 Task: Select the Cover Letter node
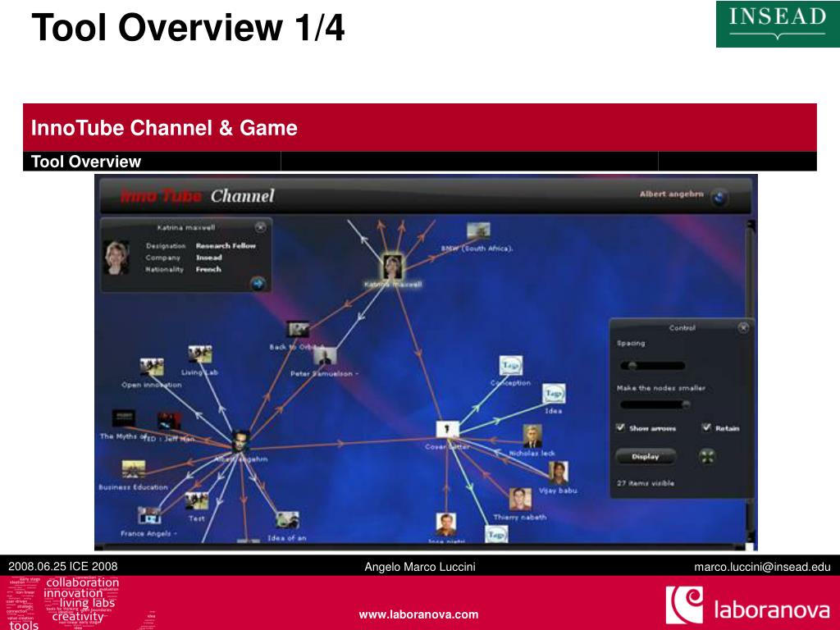point(447,430)
